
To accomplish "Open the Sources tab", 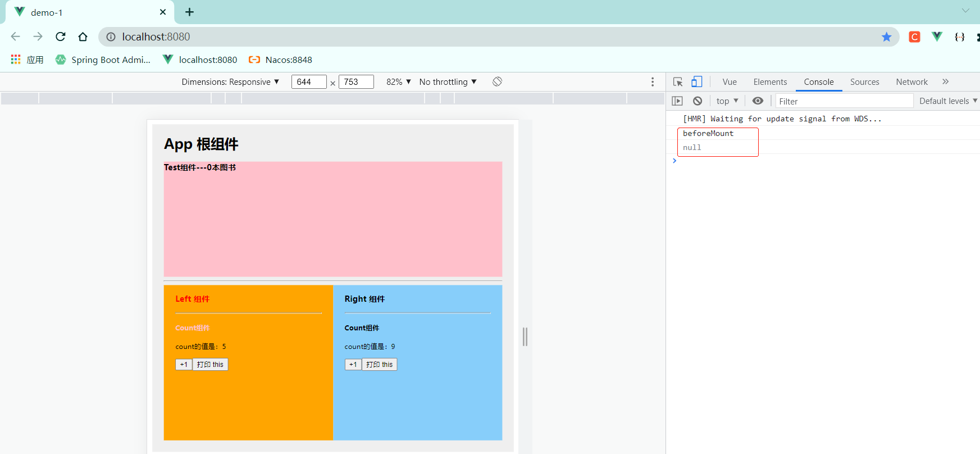I will (x=864, y=82).
